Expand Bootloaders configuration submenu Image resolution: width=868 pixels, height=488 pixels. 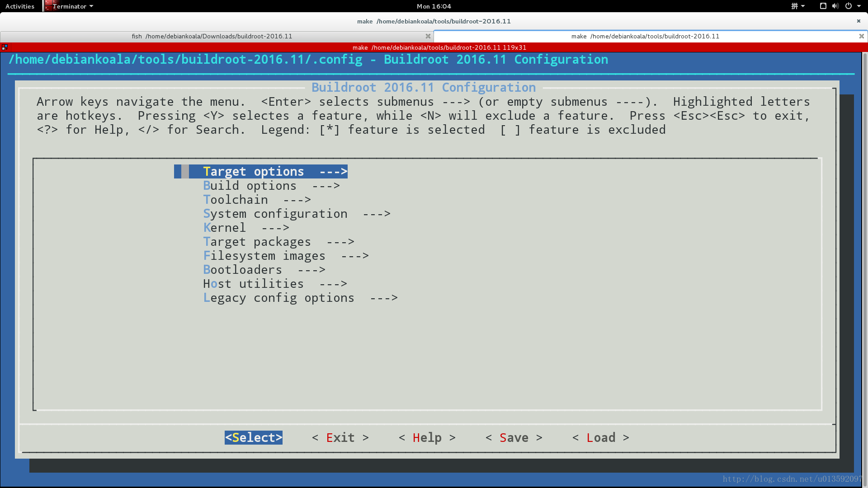tap(264, 269)
